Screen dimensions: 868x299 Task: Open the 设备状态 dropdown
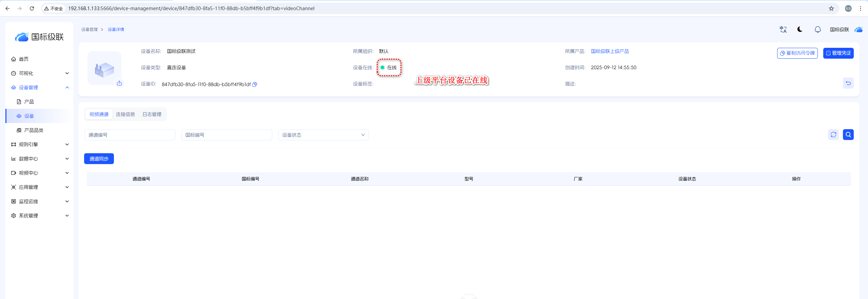click(x=323, y=135)
